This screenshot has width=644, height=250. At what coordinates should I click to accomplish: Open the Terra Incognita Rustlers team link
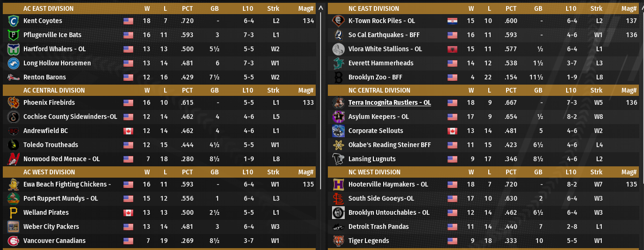[x=389, y=103]
